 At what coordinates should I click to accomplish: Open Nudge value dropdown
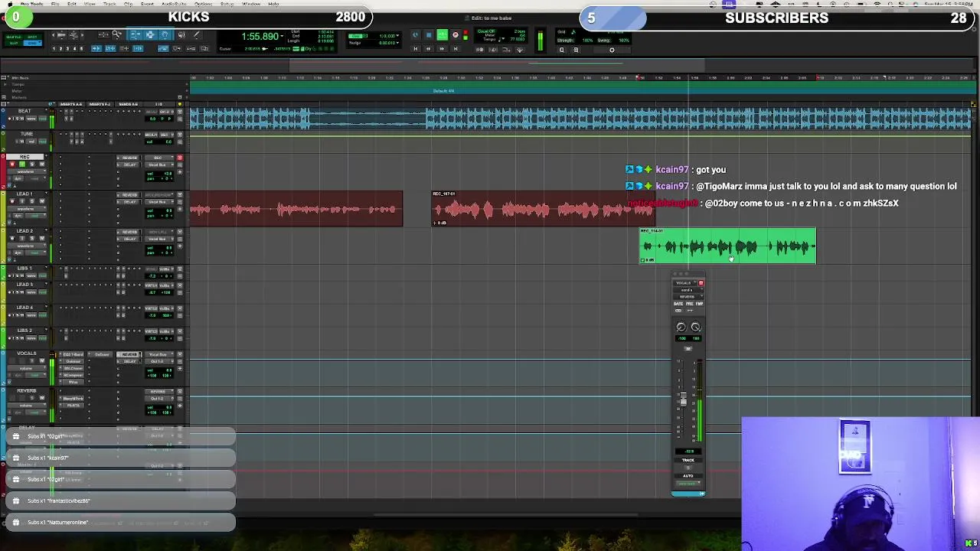pos(397,43)
